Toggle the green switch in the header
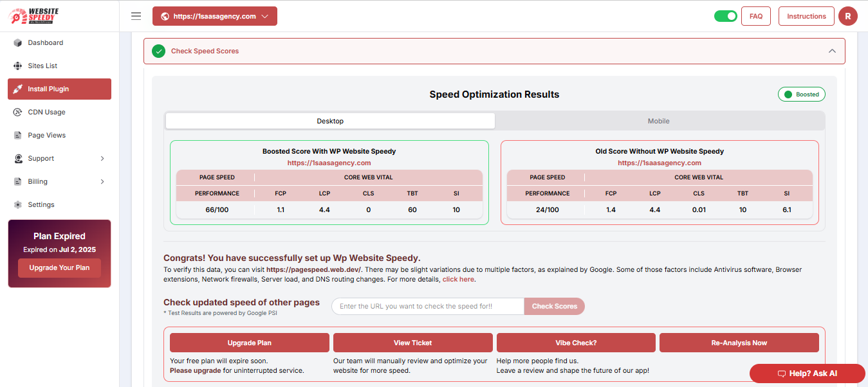Screen dimensions: 868x387 725,16
